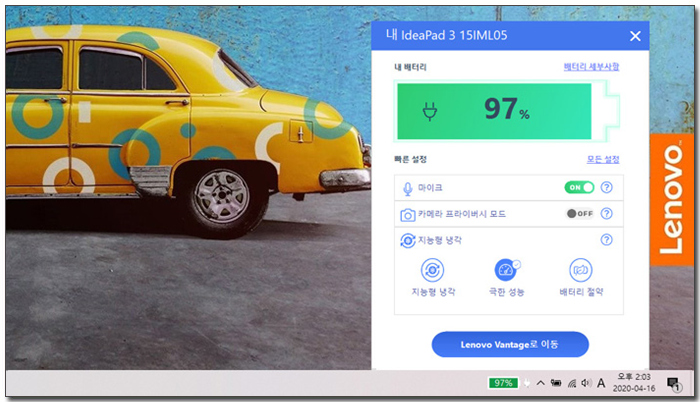This screenshot has width=700, height=402.
Task: Close the IdeaPad 3 panel
Action: coord(635,36)
